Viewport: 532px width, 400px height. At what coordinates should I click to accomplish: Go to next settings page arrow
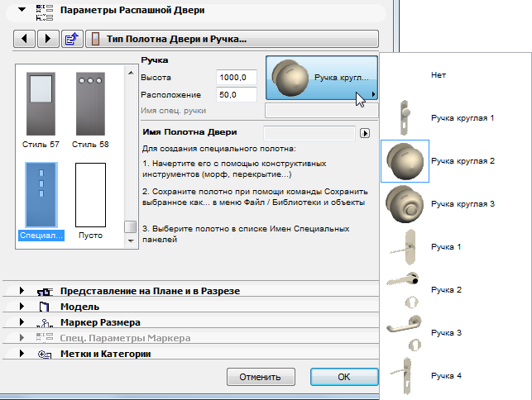pyautogui.click(x=48, y=39)
